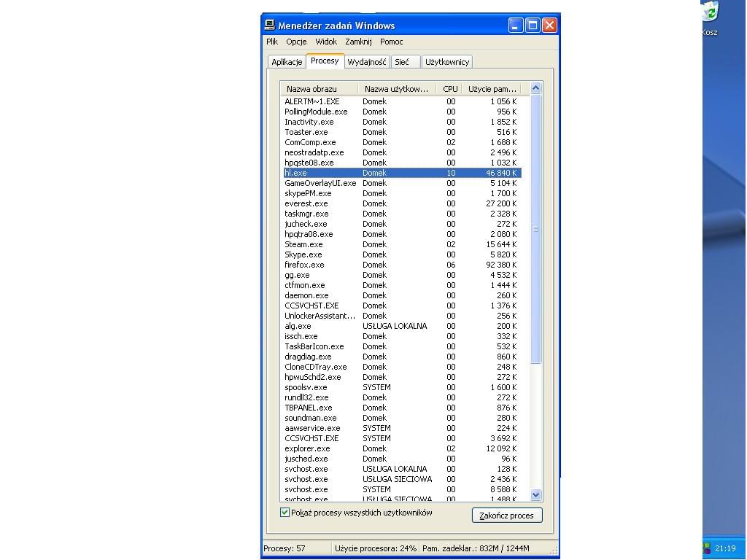Screen dimensions: 747x560
Task: Select the skypePM.exe process
Action: [403, 193]
